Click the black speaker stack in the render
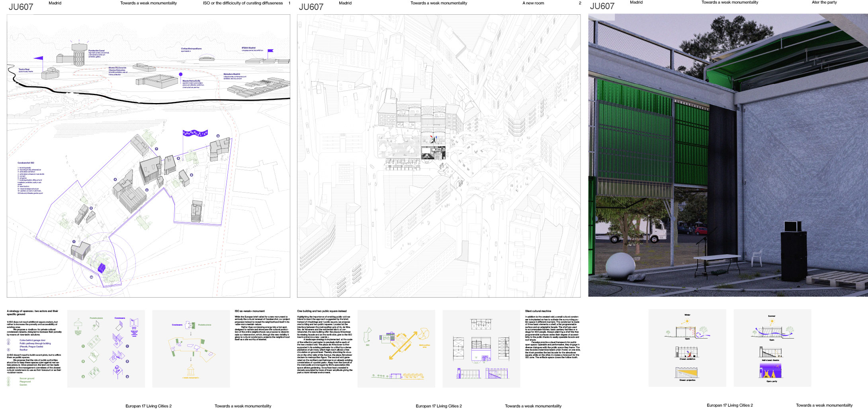The width and height of the screenshot is (868, 409). pos(795,255)
